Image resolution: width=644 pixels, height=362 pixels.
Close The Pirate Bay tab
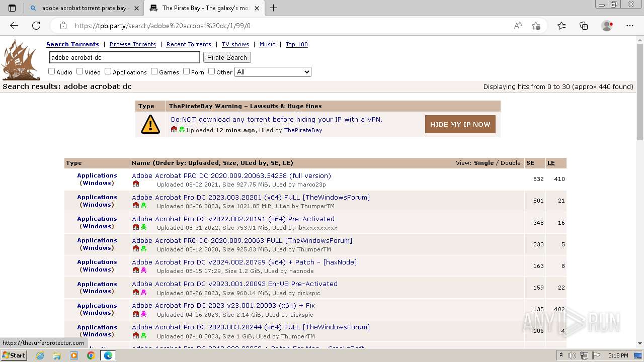[257, 8]
